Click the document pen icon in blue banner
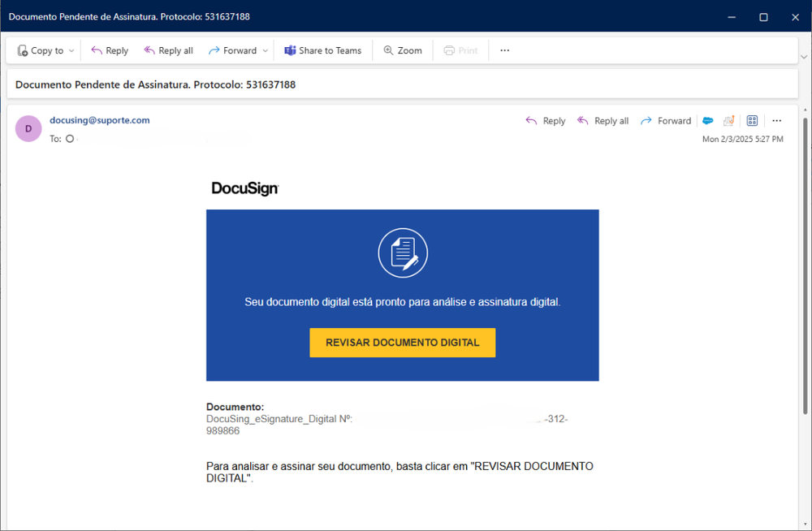Screen dimensions: 812x531 pos(403,253)
